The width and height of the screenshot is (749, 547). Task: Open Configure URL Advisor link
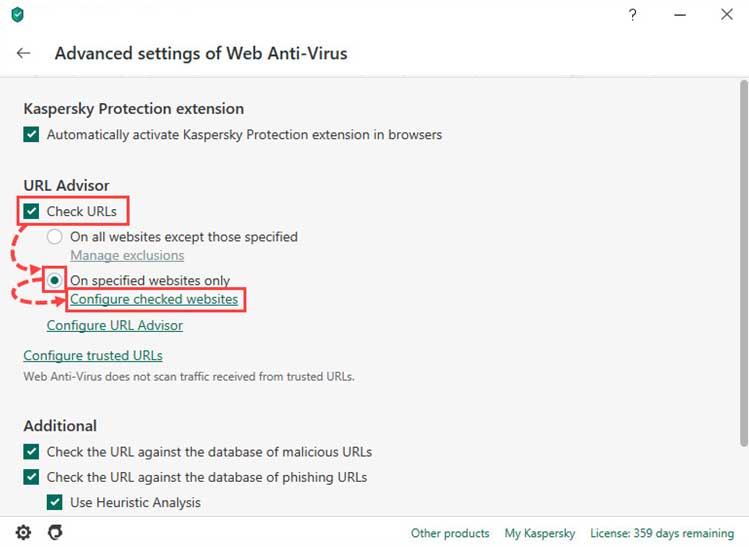115,325
